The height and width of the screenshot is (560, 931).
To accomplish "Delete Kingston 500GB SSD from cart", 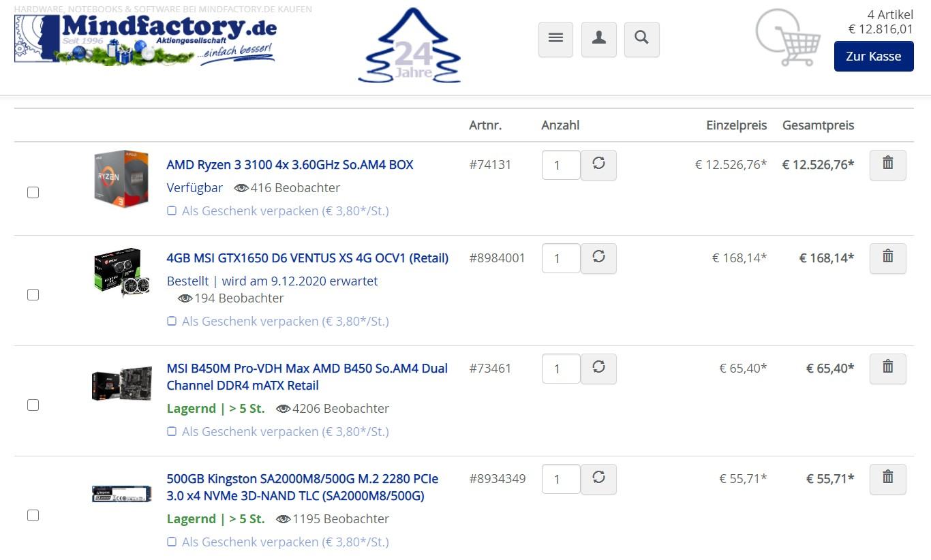I will (x=887, y=479).
